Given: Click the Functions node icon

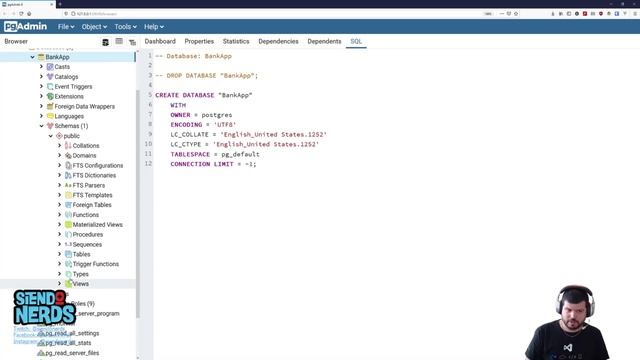Looking at the screenshot, I should 68,215.
